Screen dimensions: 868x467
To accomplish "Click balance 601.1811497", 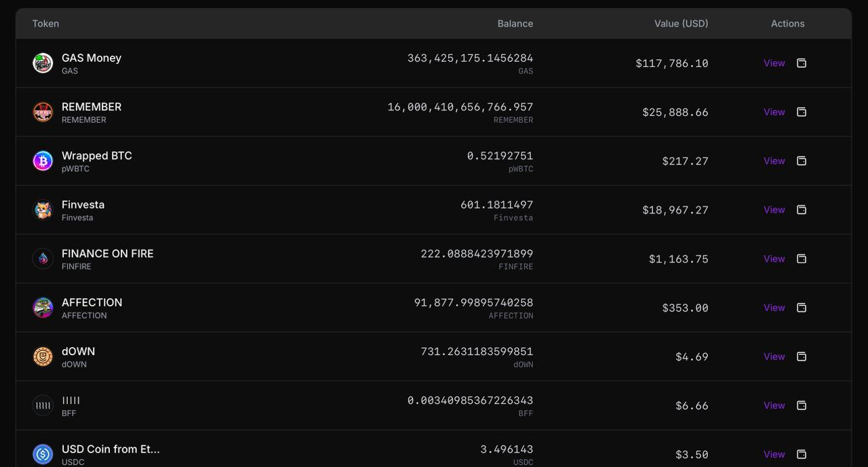I will tap(497, 205).
